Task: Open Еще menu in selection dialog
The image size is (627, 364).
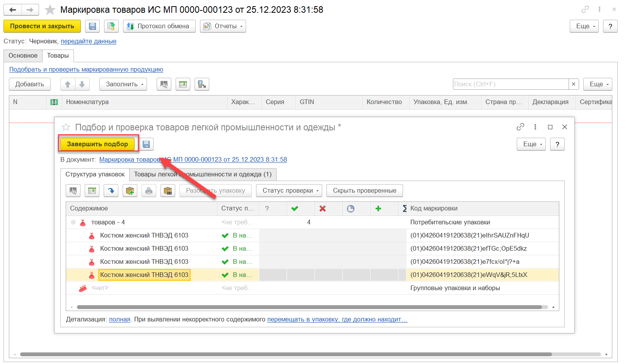Action: (531, 144)
